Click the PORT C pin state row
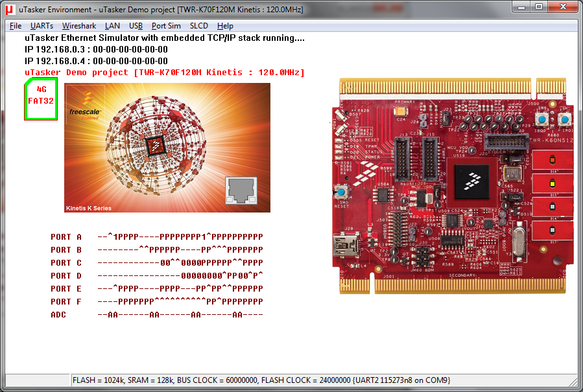This screenshot has width=583, height=392. pyautogui.click(x=156, y=262)
